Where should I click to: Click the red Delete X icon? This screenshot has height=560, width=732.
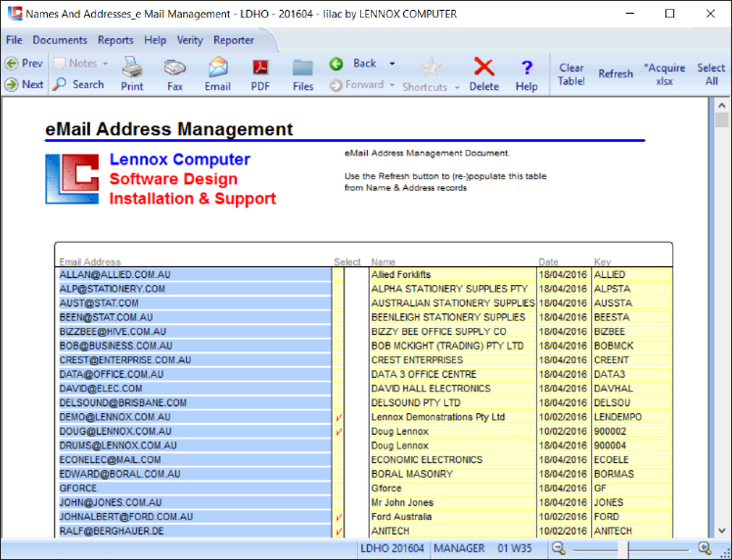point(484,67)
